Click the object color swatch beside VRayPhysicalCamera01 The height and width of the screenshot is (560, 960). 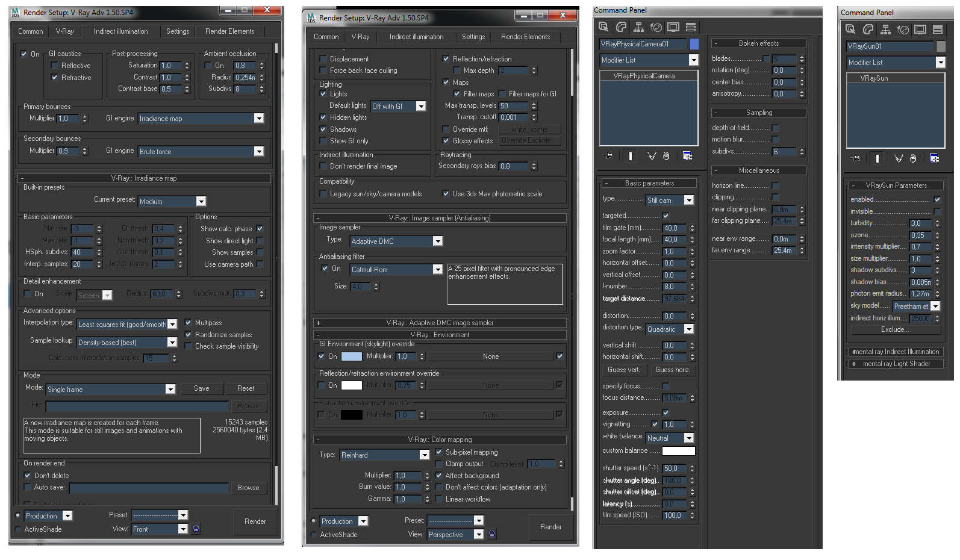[x=694, y=44]
